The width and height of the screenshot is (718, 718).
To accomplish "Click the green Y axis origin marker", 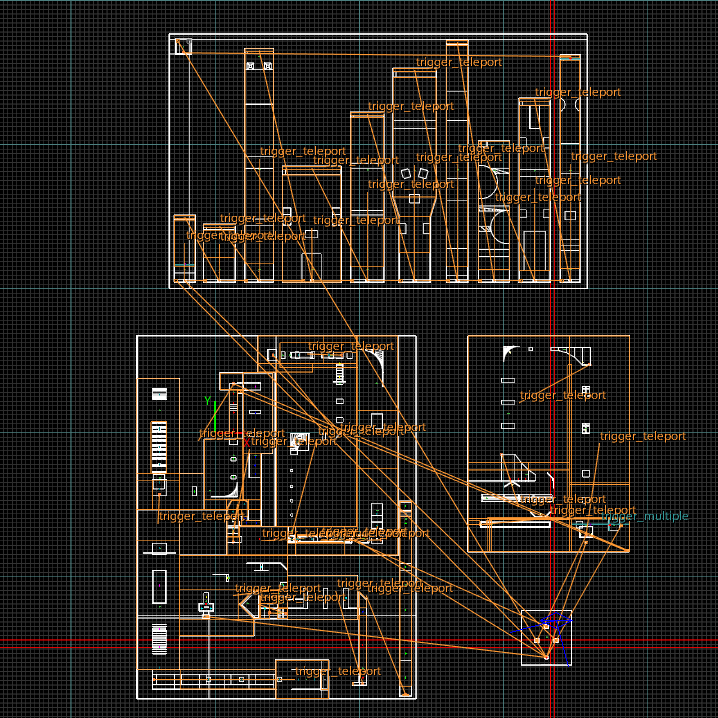I will point(214,412).
